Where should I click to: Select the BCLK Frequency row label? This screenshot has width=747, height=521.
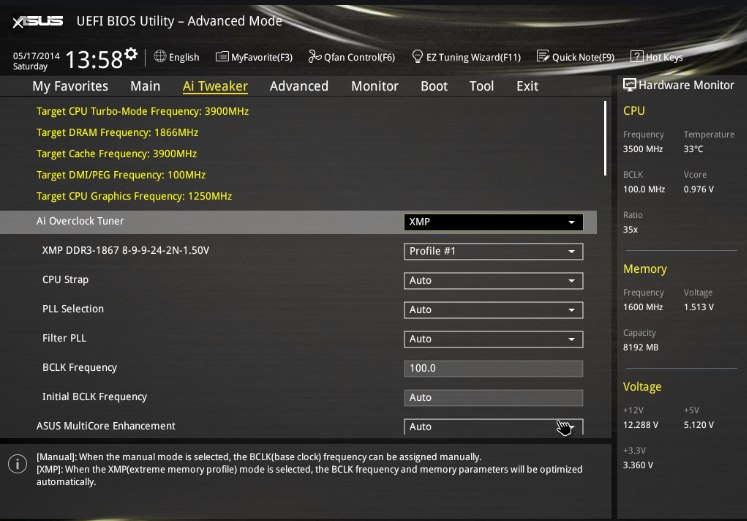coord(80,368)
